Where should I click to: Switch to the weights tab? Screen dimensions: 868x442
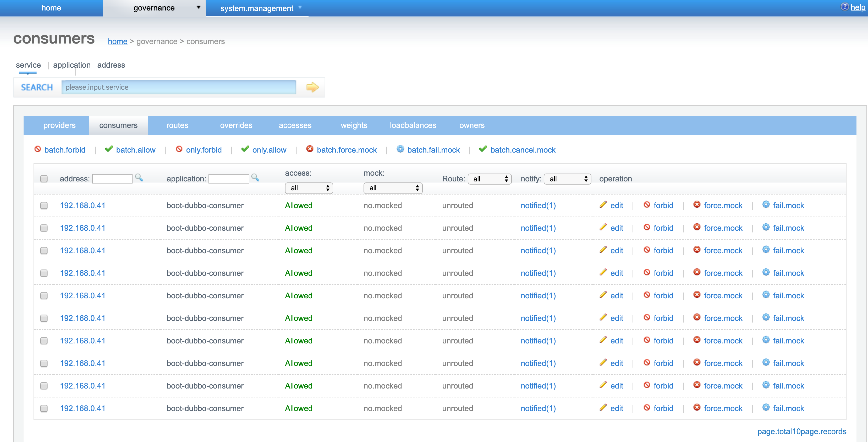(354, 125)
